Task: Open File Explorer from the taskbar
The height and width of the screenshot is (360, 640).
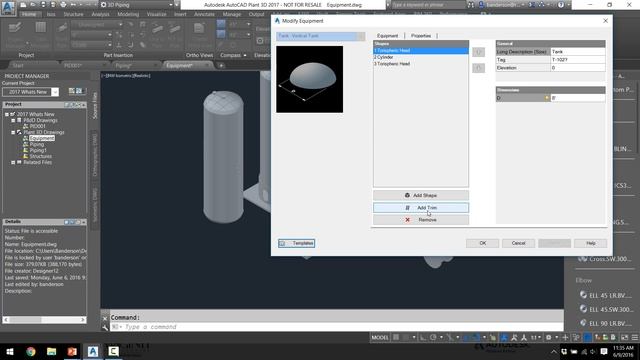Action: pyautogui.click(x=51, y=351)
